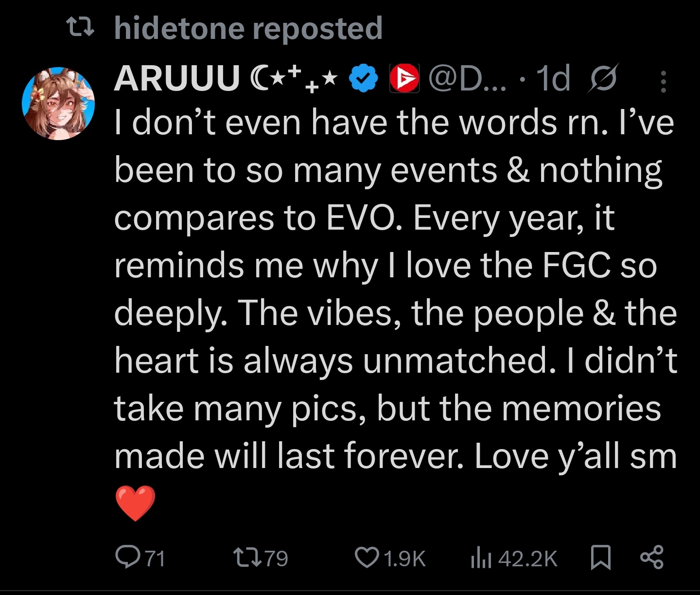Click the 42.2K views count

(x=528, y=559)
